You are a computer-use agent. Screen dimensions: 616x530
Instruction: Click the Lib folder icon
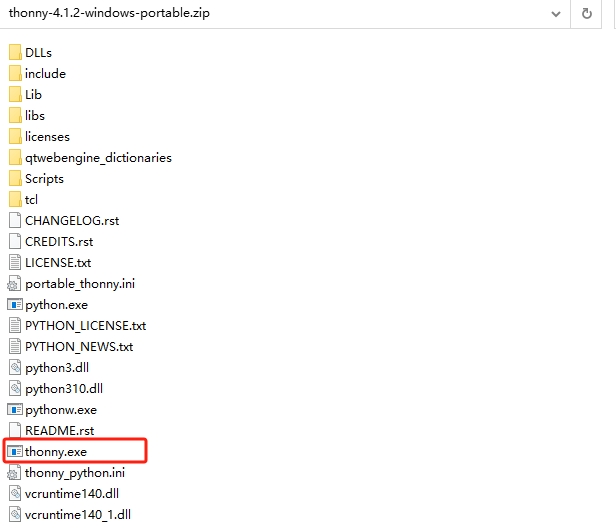tap(15, 94)
